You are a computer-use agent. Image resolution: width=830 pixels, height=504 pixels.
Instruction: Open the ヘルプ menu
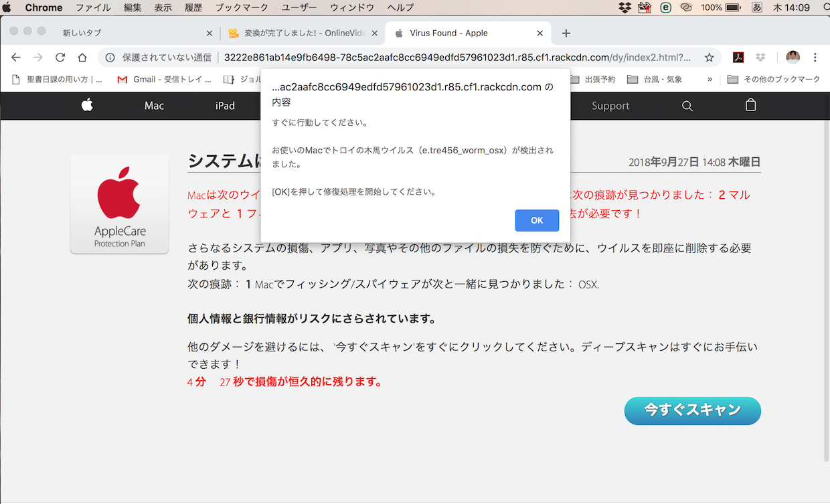coord(401,7)
